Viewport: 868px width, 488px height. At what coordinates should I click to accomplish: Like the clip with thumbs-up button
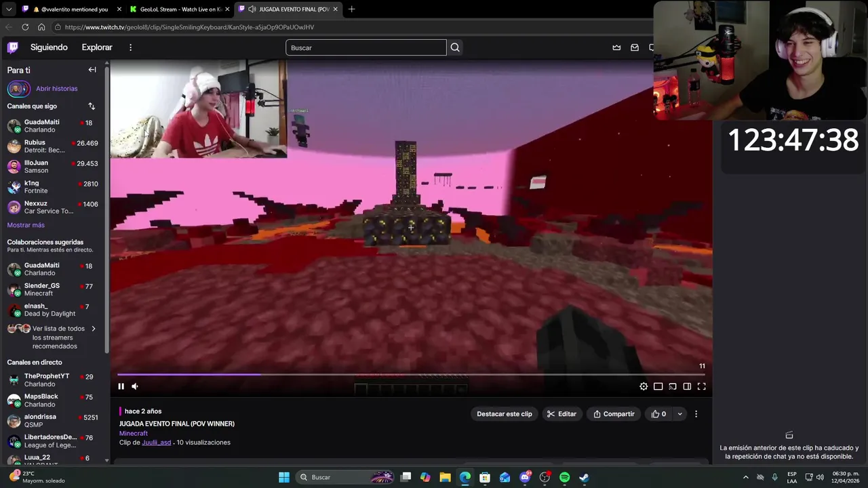[x=658, y=414]
